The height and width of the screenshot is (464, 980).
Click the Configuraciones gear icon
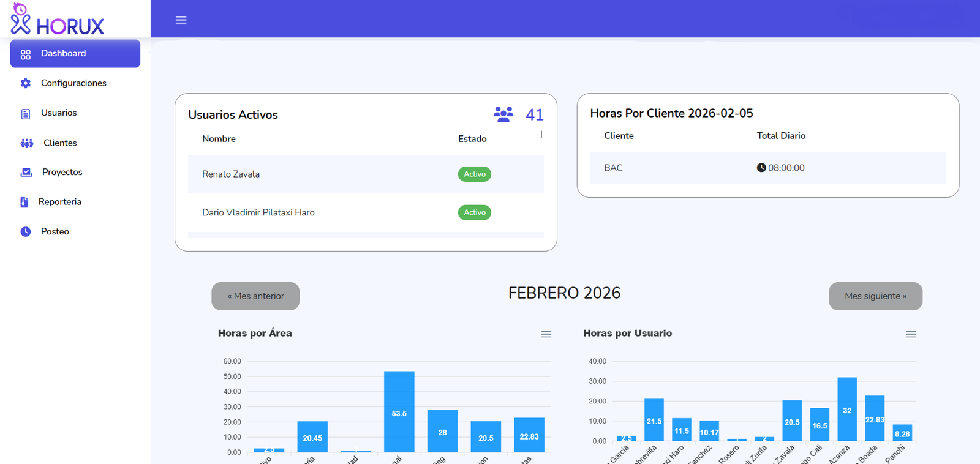[26, 83]
